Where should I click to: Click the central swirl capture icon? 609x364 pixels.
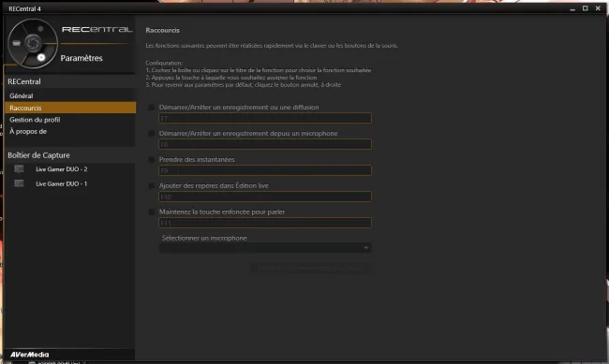33,43
